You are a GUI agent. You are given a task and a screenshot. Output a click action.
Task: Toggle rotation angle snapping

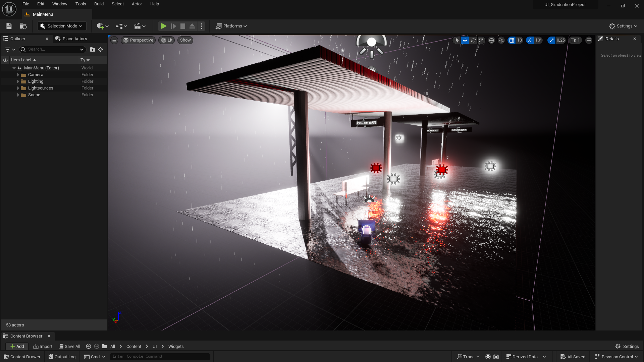[x=530, y=40]
